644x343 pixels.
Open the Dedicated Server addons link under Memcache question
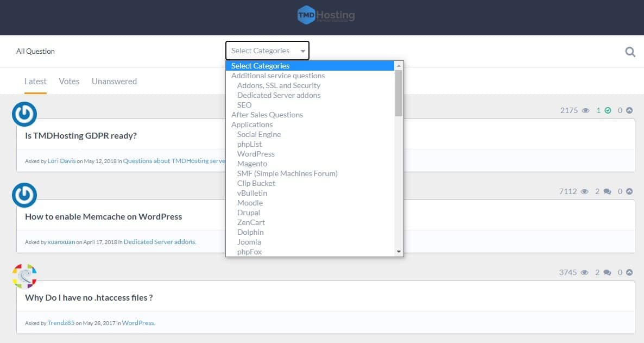159,242
